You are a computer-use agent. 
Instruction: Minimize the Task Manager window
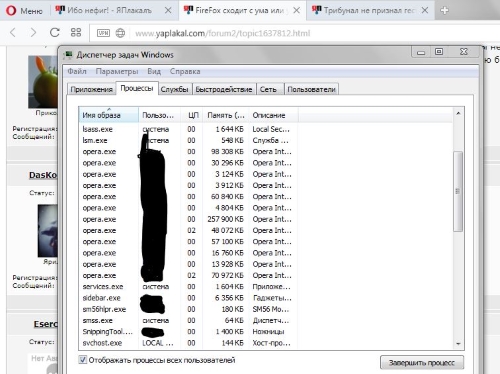[x=421, y=52]
